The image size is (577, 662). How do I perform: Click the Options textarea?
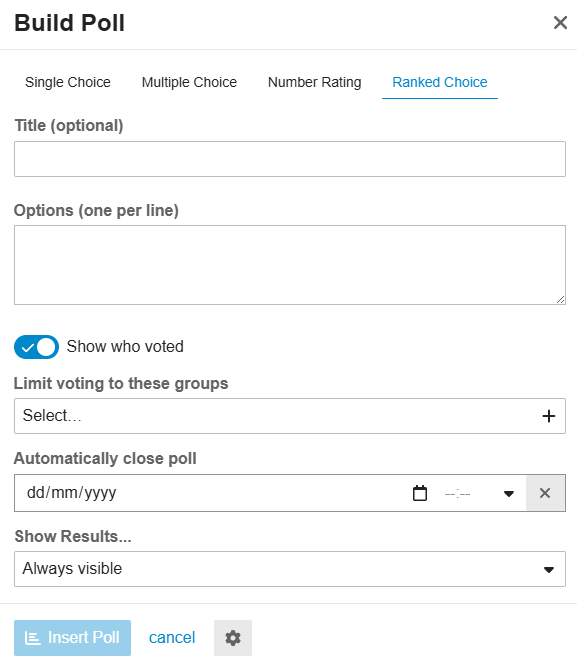290,265
